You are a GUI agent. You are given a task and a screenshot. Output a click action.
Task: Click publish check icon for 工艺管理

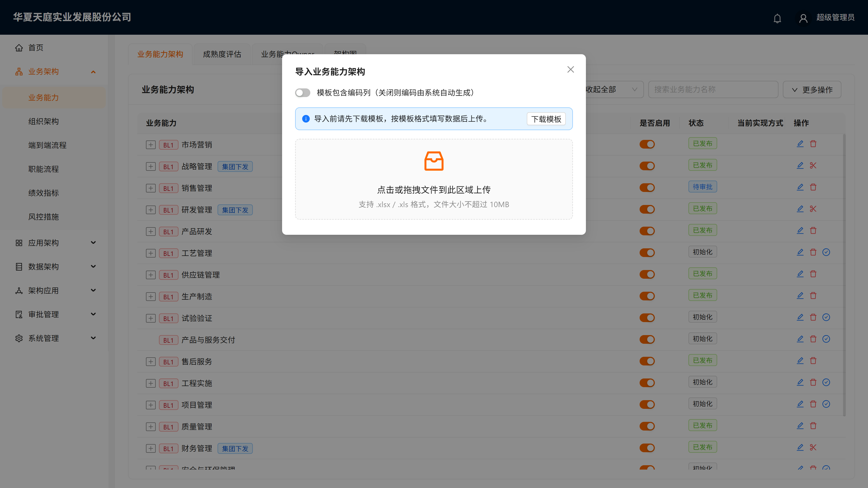tap(826, 252)
